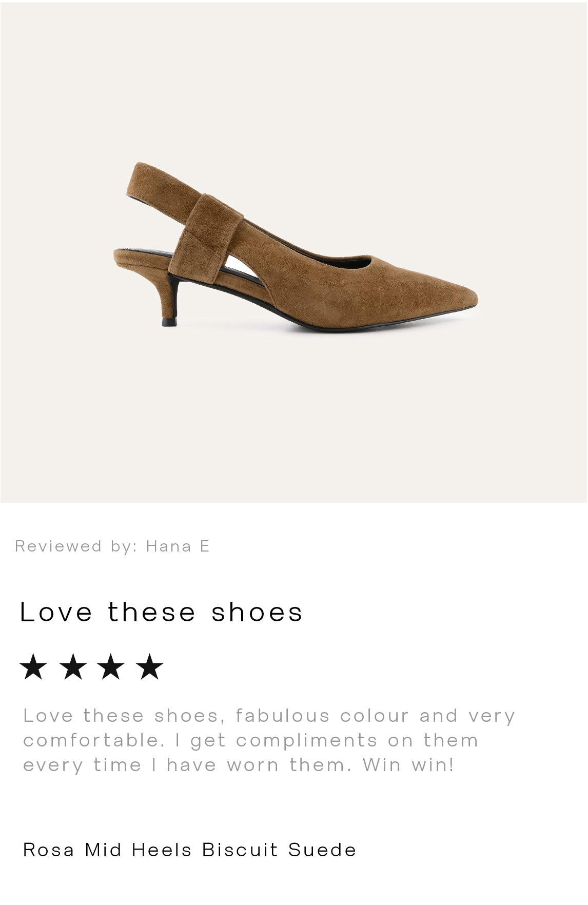Click the review line starting "Love these shoes, fabulous"
This screenshot has width=588, height=905.
click(269, 716)
